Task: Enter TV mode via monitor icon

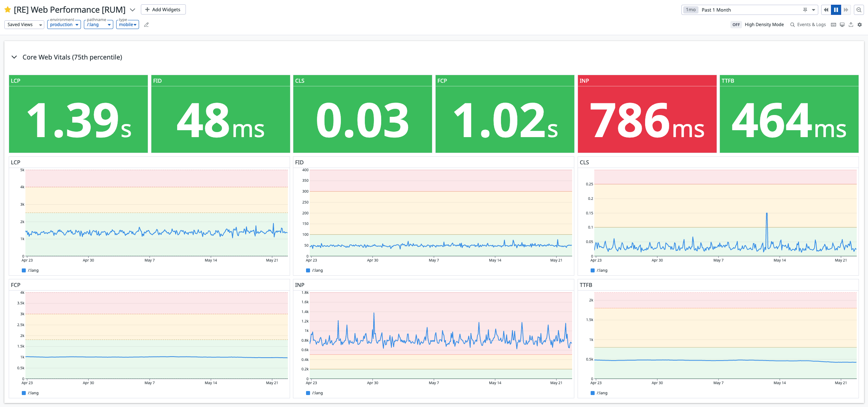Action: tap(842, 25)
